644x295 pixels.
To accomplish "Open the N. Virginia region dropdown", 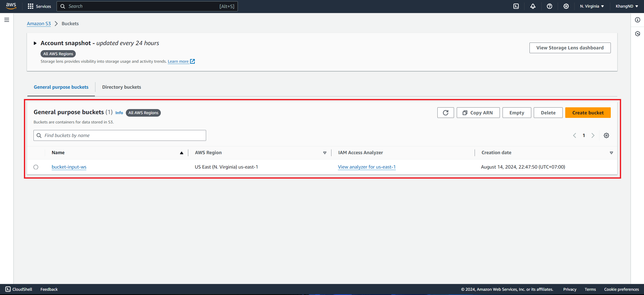I will click(592, 6).
